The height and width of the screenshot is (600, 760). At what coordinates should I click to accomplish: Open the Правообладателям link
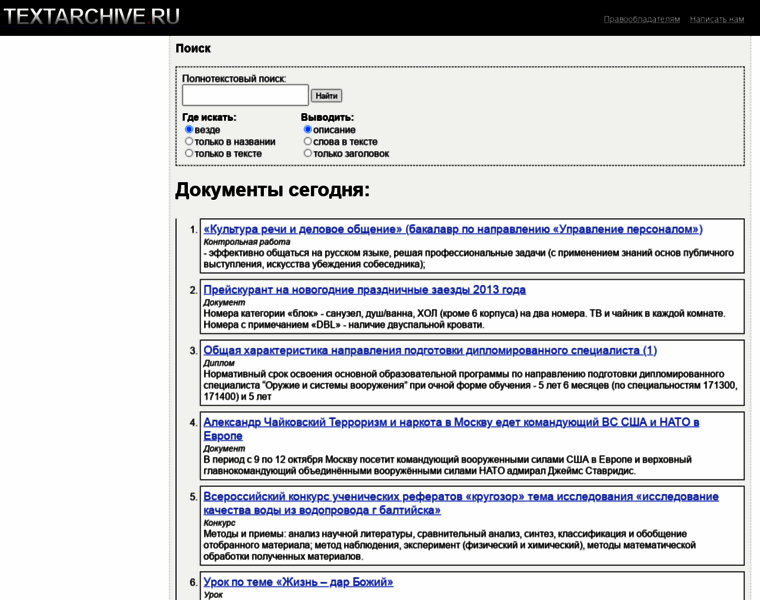pos(642,19)
